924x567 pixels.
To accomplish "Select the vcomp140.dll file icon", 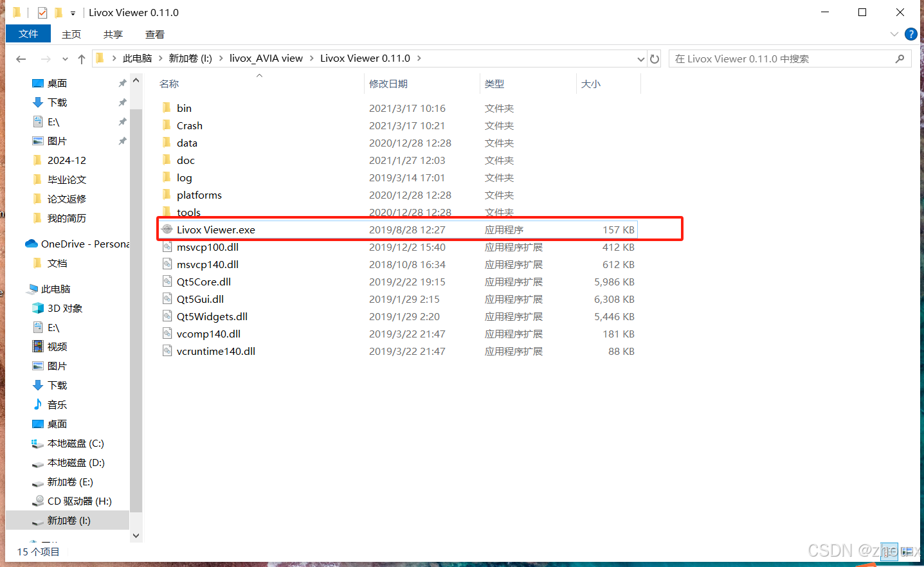I will [167, 334].
